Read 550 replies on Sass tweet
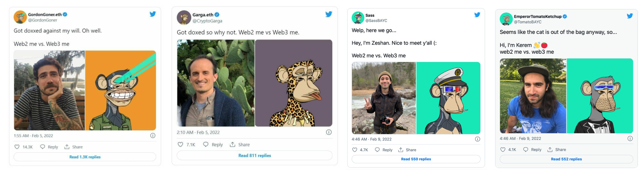Viewport: 644px width, 175px height. tap(416, 159)
